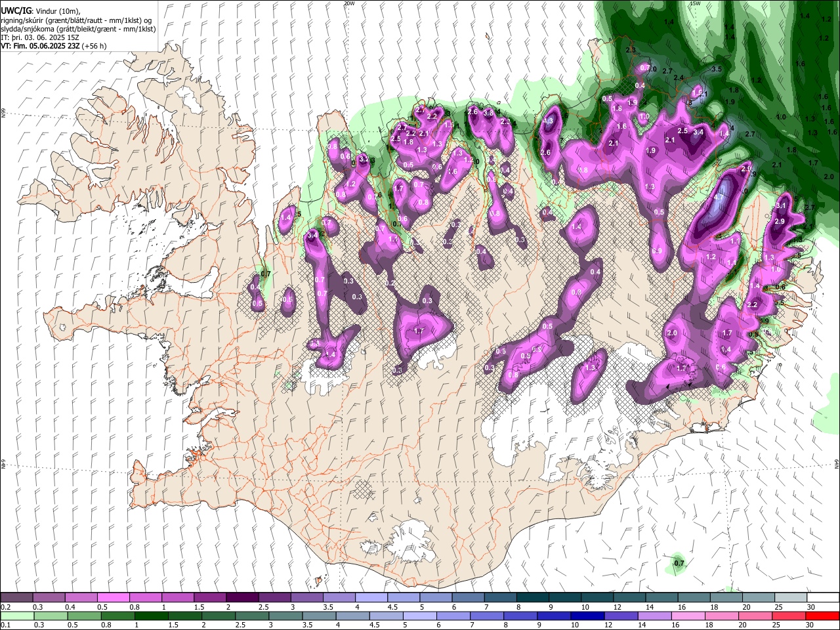This screenshot has width=840, height=630.
Task: Click lavender snow legend swatch between 4 and 4.5
Action: [x=370, y=598]
